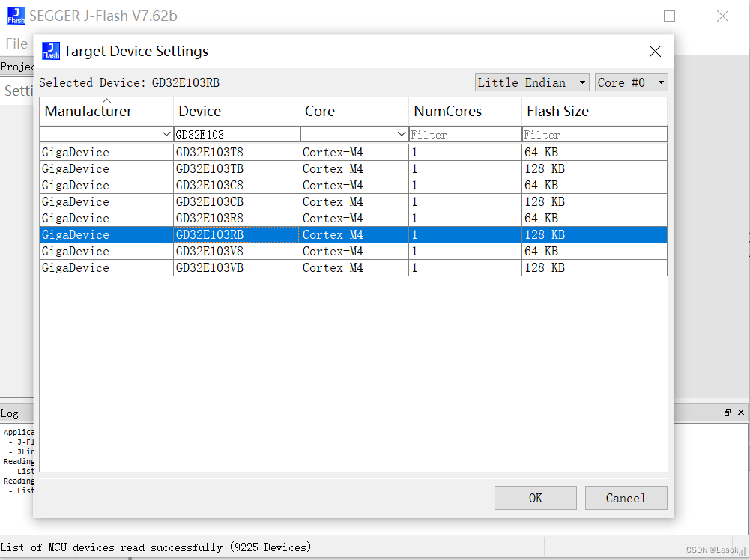Image resolution: width=750 pixels, height=560 pixels.
Task: Select the highlighted GD32E103RB device row
Action: [x=354, y=234]
